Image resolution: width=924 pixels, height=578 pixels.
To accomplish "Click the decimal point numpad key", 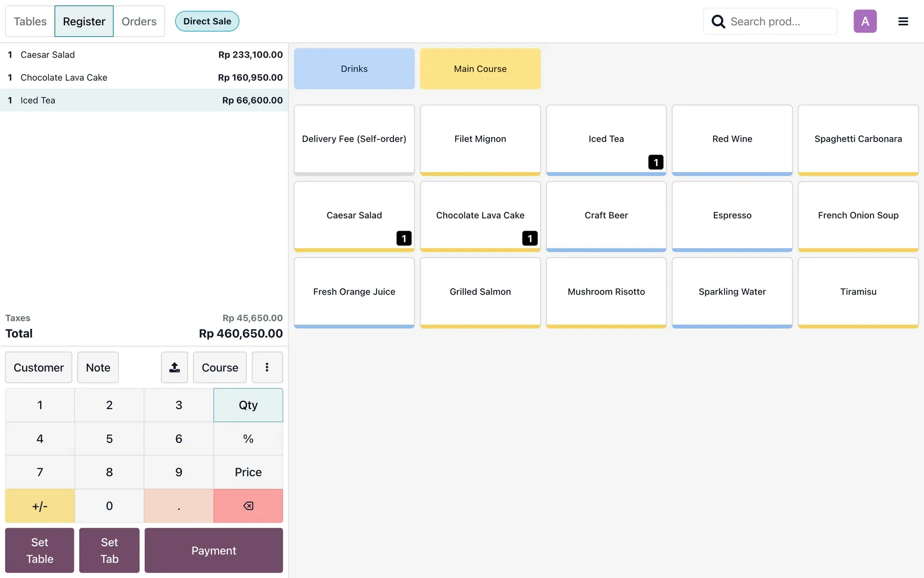I will point(179,506).
